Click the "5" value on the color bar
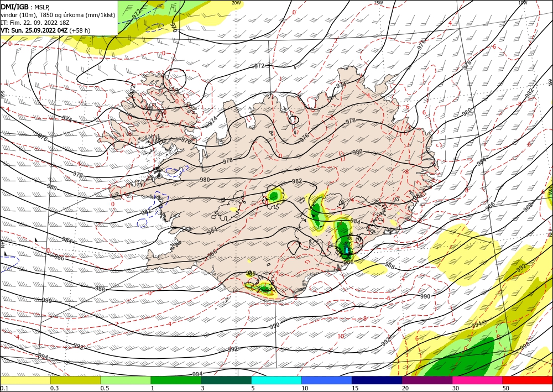 253,388
